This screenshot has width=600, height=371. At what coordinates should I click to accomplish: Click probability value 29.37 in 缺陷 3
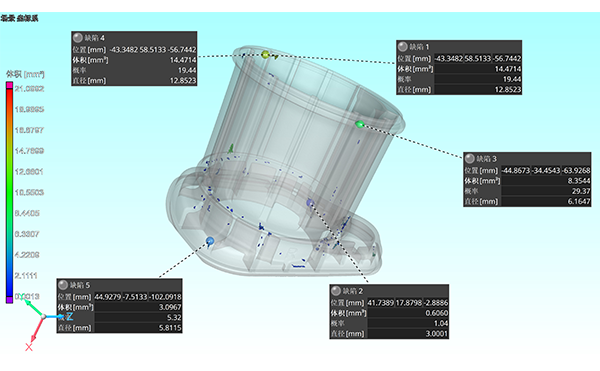click(x=581, y=191)
